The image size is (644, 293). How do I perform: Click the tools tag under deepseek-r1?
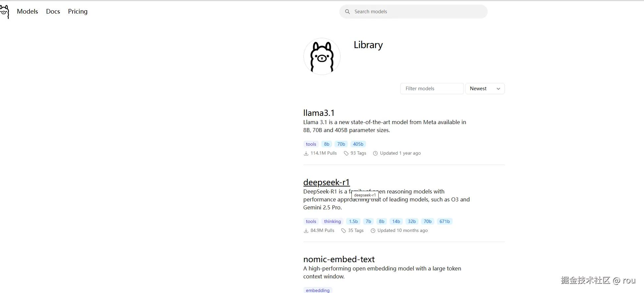coord(311,221)
